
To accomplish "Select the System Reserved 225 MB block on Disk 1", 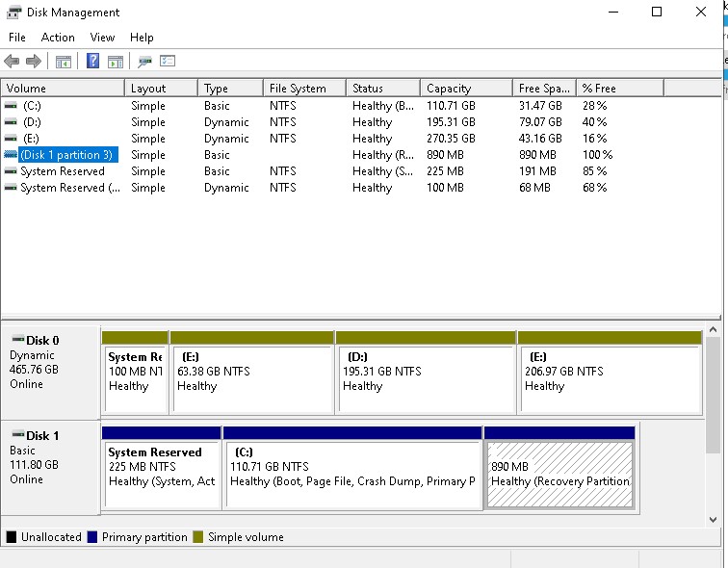I will click(x=161, y=468).
